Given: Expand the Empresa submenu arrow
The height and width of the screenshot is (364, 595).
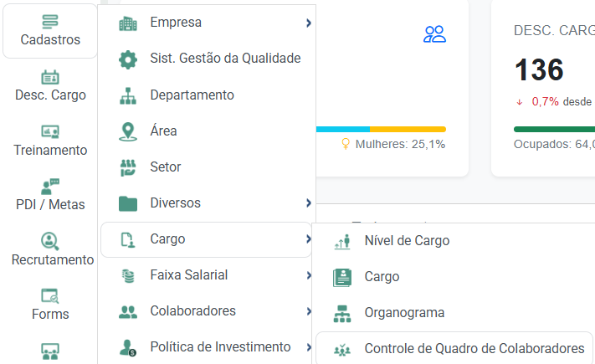Looking at the screenshot, I should (309, 23).
